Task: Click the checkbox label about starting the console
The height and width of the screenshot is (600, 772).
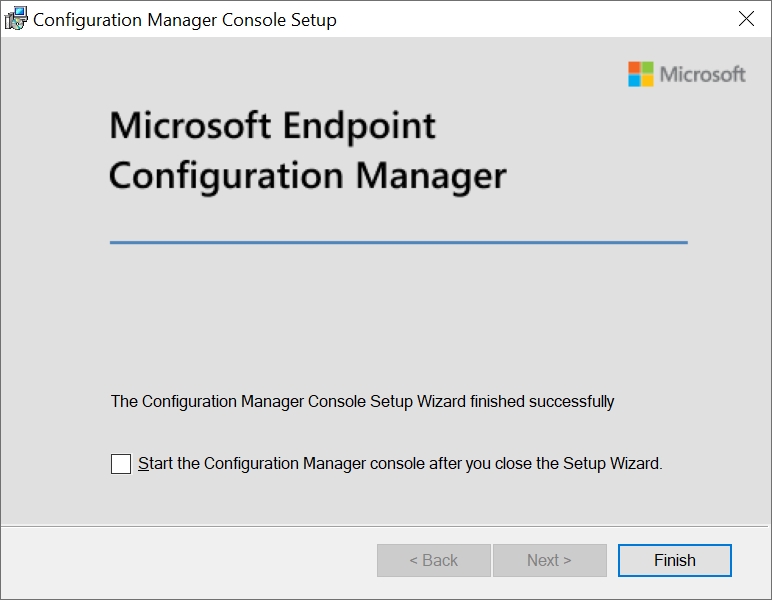Action: pos(400,464)
